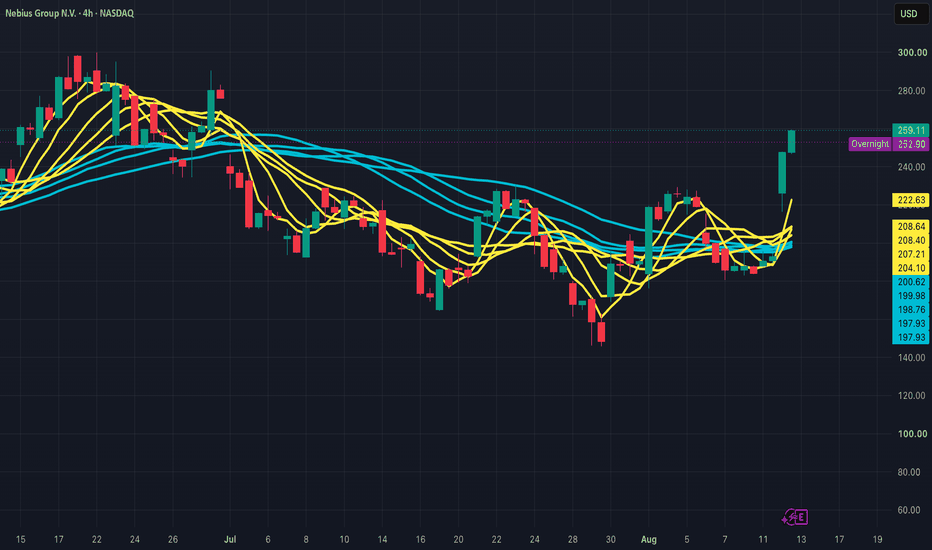Click date 10 on the time axis
This screenshot has height=550, width=932.
point(344,539)
